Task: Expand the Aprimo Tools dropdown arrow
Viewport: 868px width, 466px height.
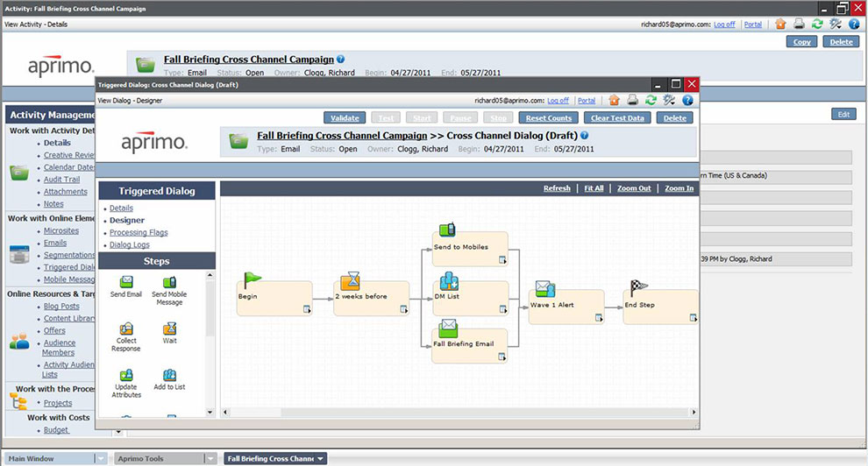Action: (x=210, y=458)
